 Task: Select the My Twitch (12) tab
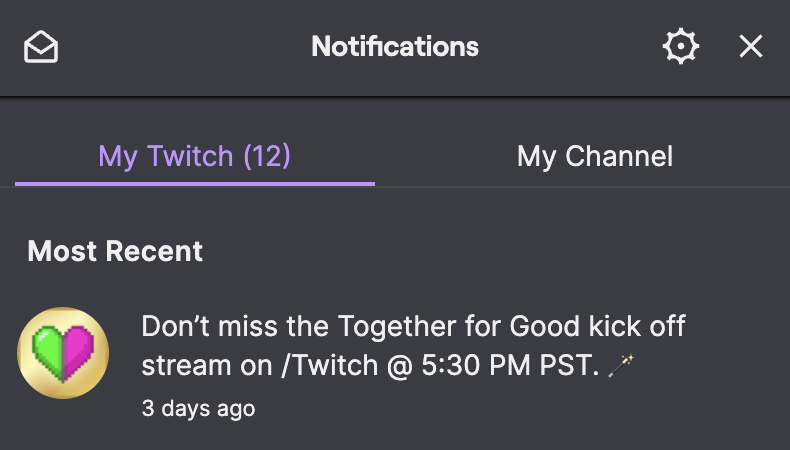click(x=194, y=156)
